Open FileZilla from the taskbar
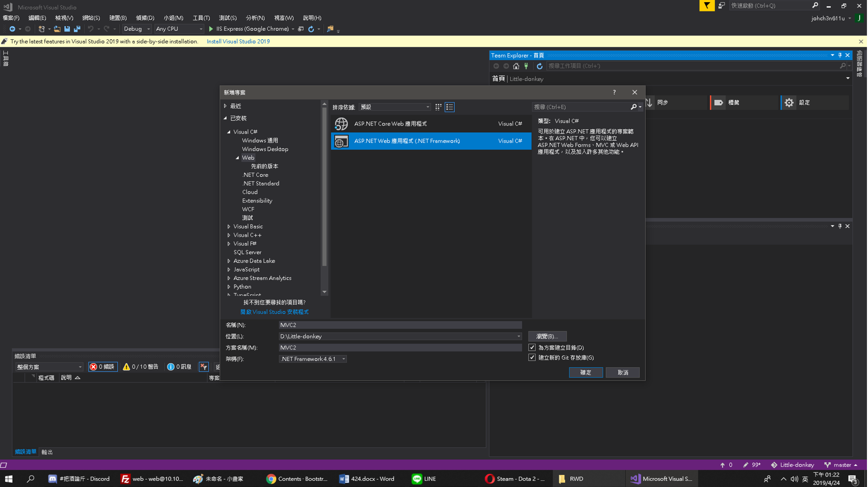This screenshot has height=487, width=868. pos(152,479)
